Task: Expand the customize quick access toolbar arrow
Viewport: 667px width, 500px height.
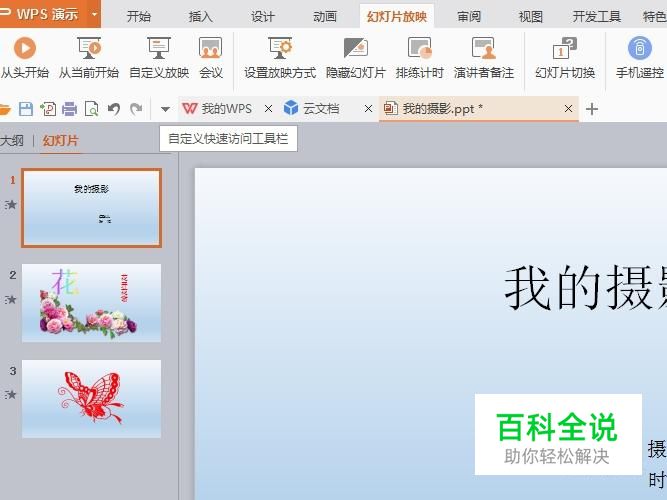Action: pyautogui.click(x=165, y=109)
